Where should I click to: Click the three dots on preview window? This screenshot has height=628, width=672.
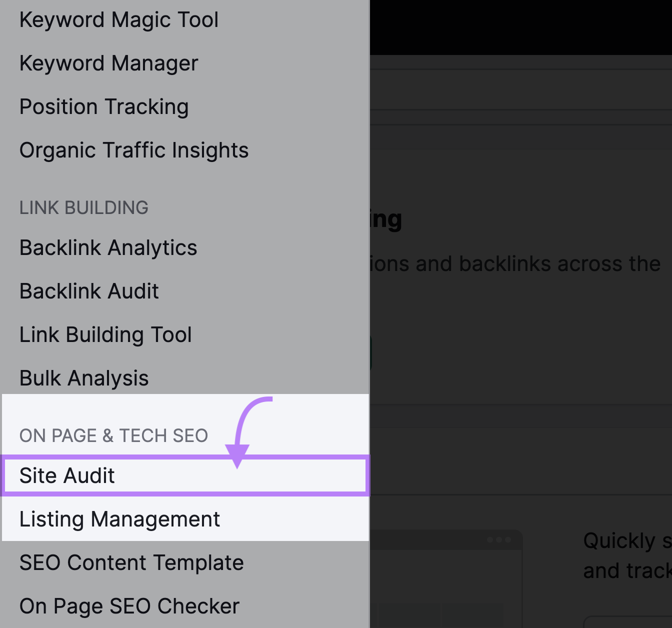coord(498,540)
